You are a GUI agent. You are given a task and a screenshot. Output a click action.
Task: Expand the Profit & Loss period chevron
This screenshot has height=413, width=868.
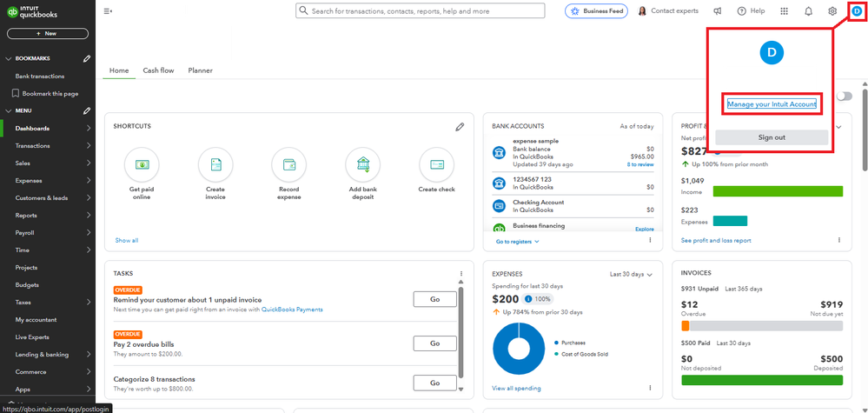point(838,127)
